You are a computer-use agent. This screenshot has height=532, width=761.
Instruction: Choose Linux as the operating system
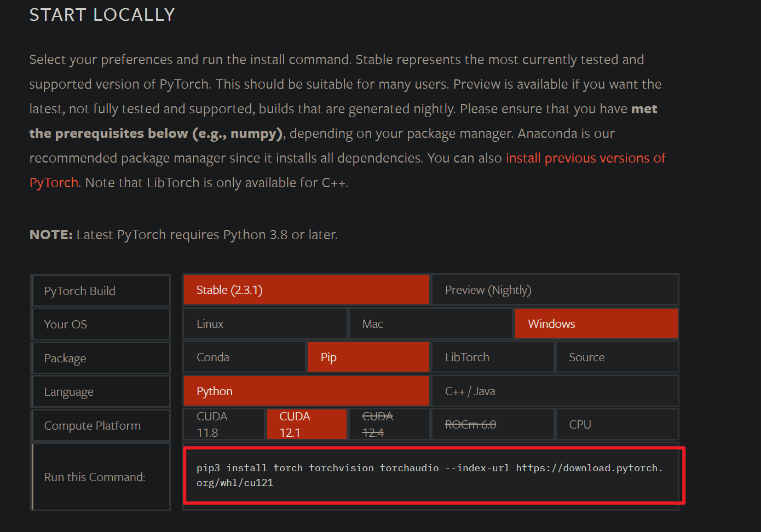click(x=264, y=323)
